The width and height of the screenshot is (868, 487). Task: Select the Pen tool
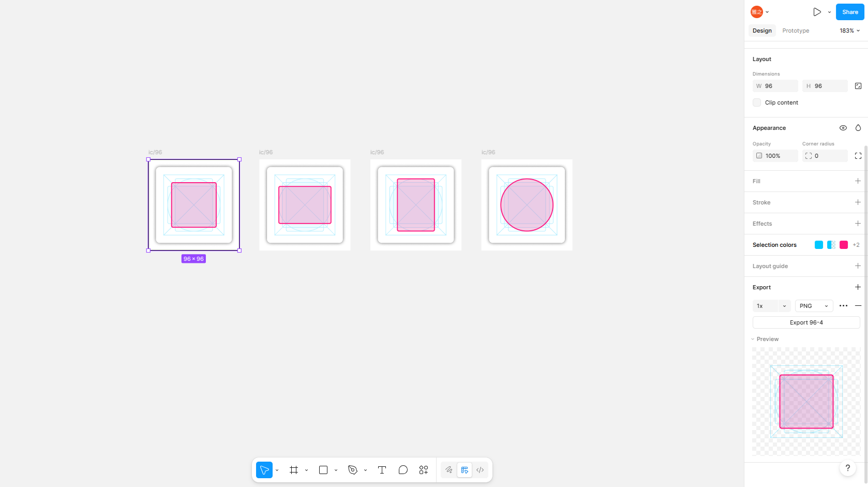tap(353, 470)
